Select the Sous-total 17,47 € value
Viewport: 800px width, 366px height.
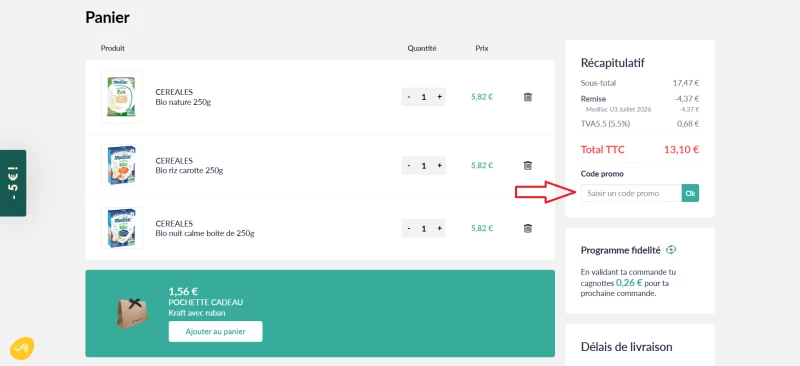point(686,83)
